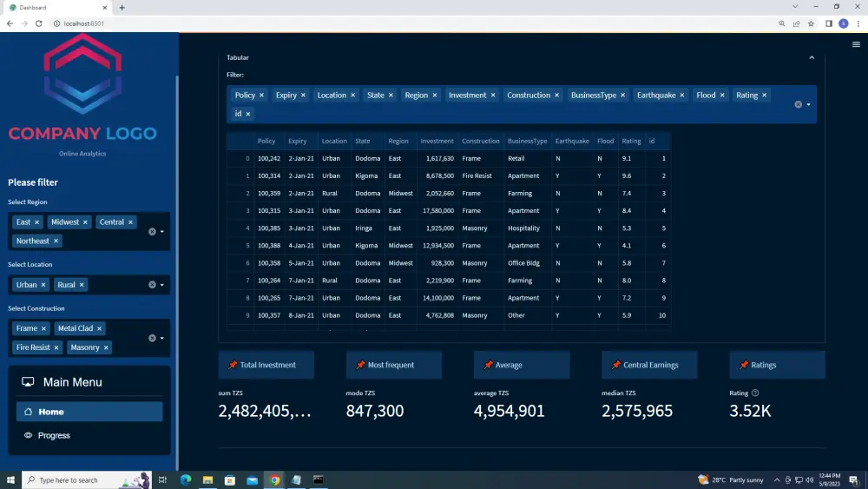The width and height of the screenshot is (868, 489).
Task: Remove the Policy column filter tag
Action: [x=262, y=96]
